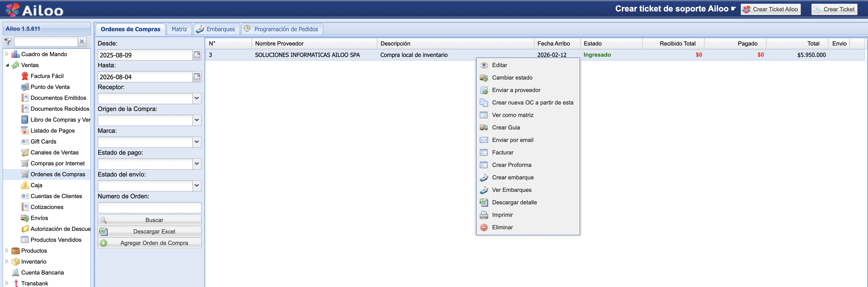Clear the sidebar filter with X icon

tap(82, 42)
